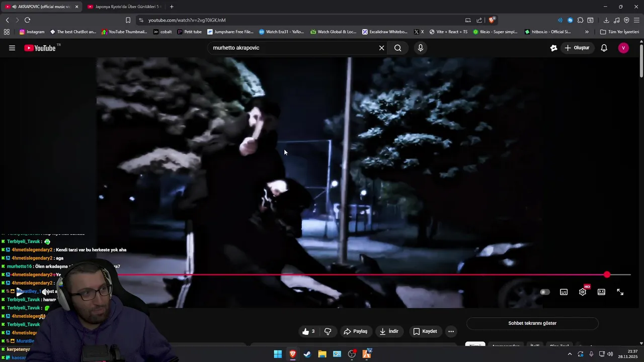This screenshot has width=644, height=362.
Task: Open the share icon in address bar
Action: pos(479,20)
